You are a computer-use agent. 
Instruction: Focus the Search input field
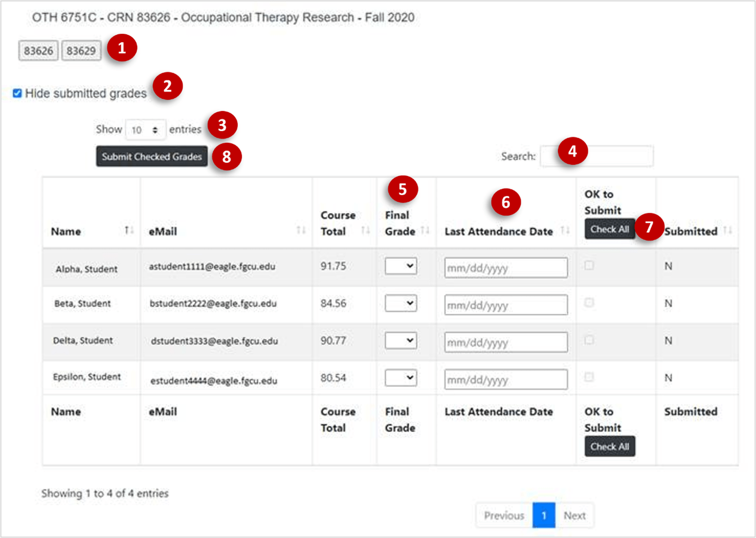tap(597, 156)
